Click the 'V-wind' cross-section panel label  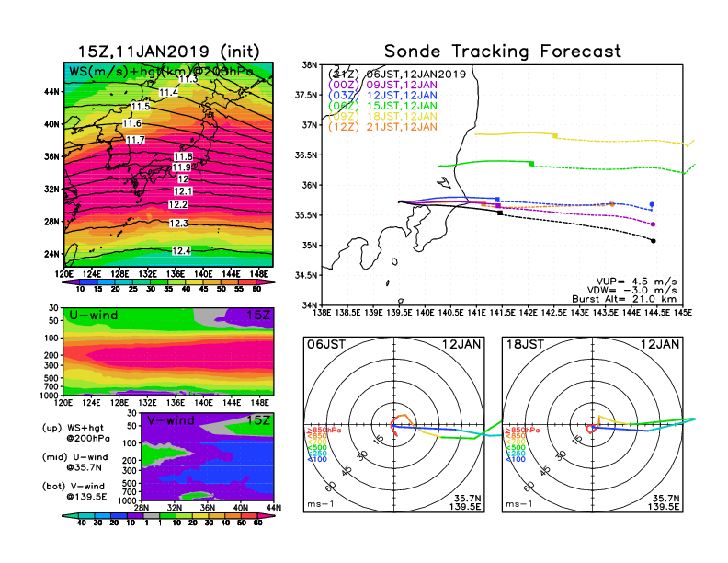[x=170, y=420]
